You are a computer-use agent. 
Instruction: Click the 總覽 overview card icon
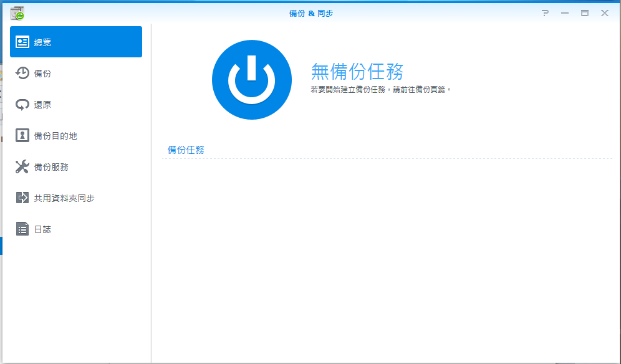point(22,42)
